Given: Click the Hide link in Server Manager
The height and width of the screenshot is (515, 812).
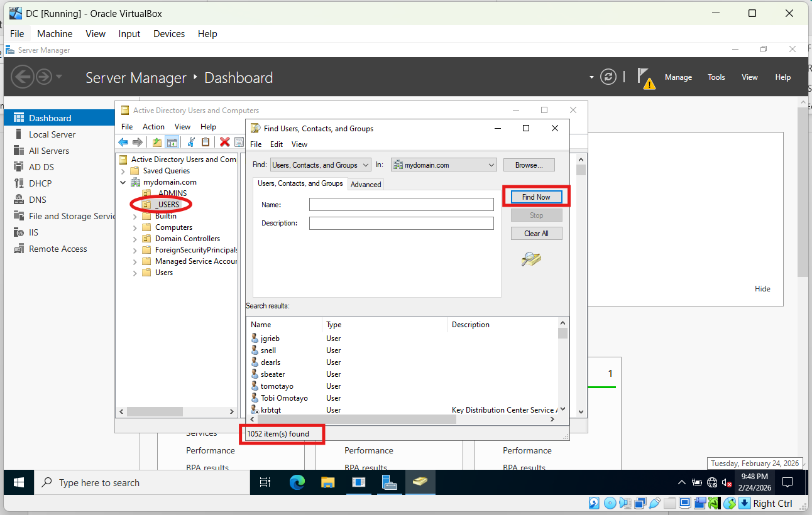Looking at the screenshot, I should [762, 289].
